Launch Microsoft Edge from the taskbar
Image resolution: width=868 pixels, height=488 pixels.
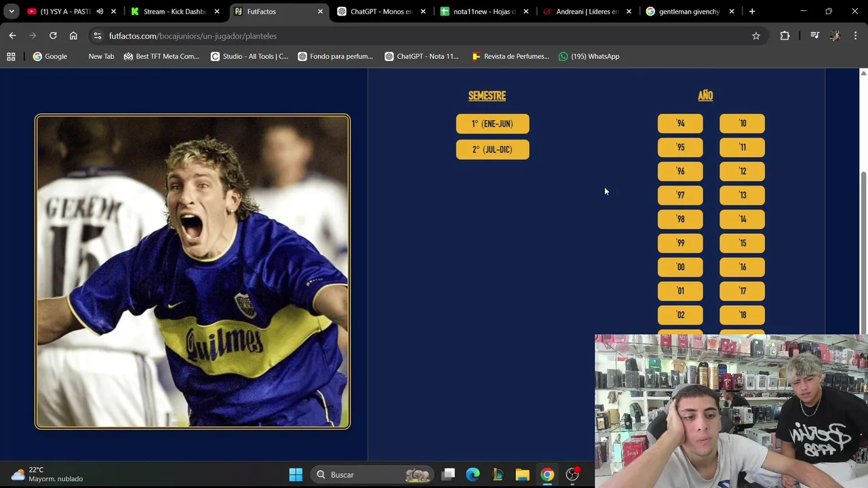pos(473,474)
